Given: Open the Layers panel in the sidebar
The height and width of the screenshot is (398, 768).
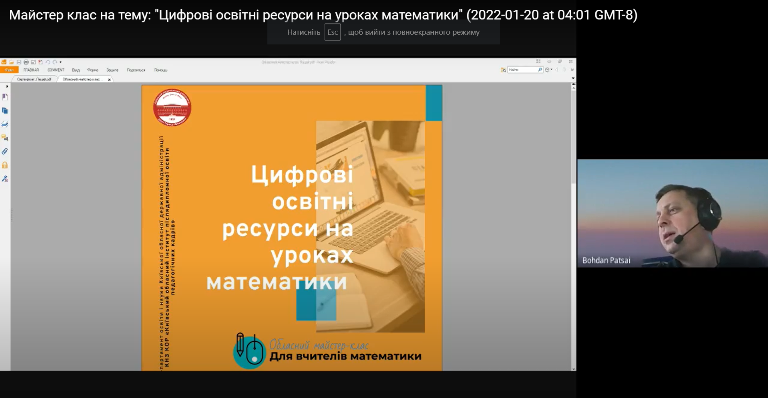Looking at the screenshot, I should (x=5, y=124).
